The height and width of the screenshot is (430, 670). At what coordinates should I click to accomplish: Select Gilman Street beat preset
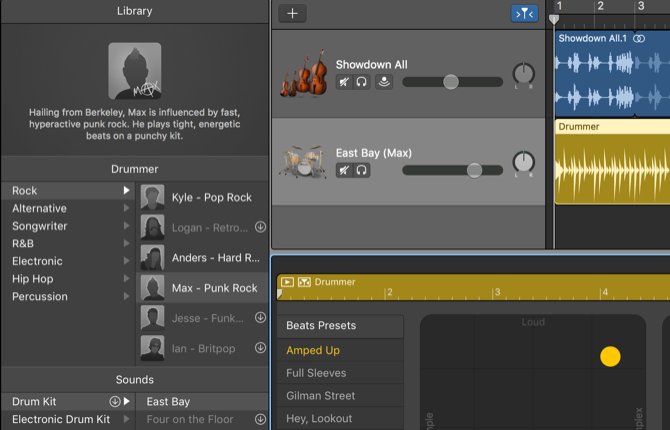tap(340, 395)
